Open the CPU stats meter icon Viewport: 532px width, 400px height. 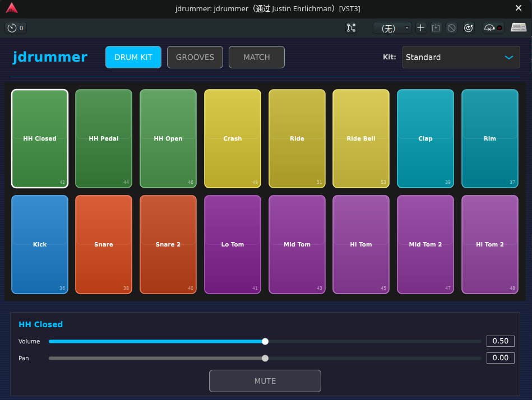tap(493, 28)
